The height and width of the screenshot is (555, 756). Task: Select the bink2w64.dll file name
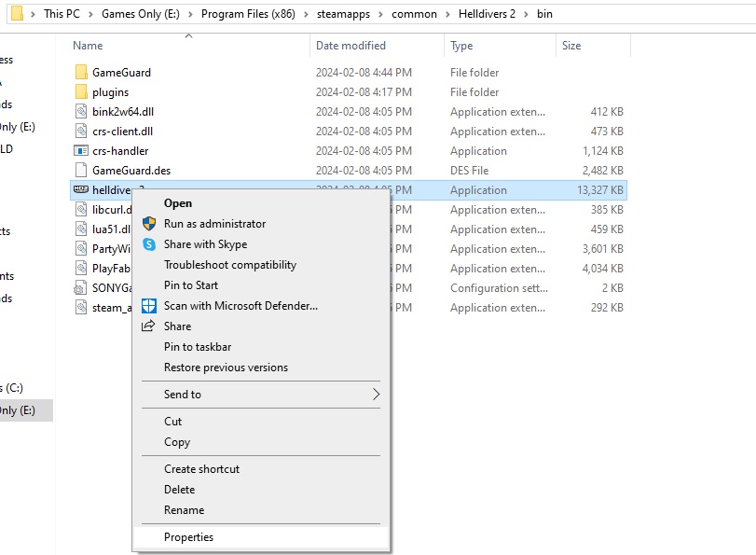coord(123,112)
